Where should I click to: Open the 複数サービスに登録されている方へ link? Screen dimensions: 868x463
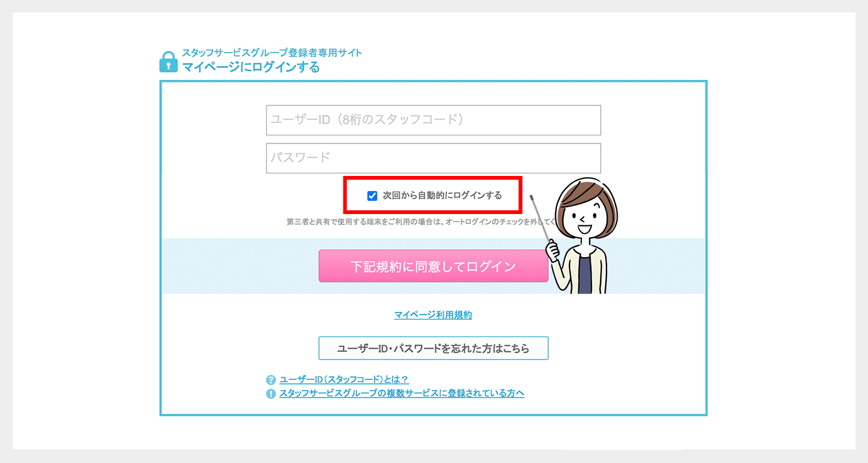coord(402,394)
